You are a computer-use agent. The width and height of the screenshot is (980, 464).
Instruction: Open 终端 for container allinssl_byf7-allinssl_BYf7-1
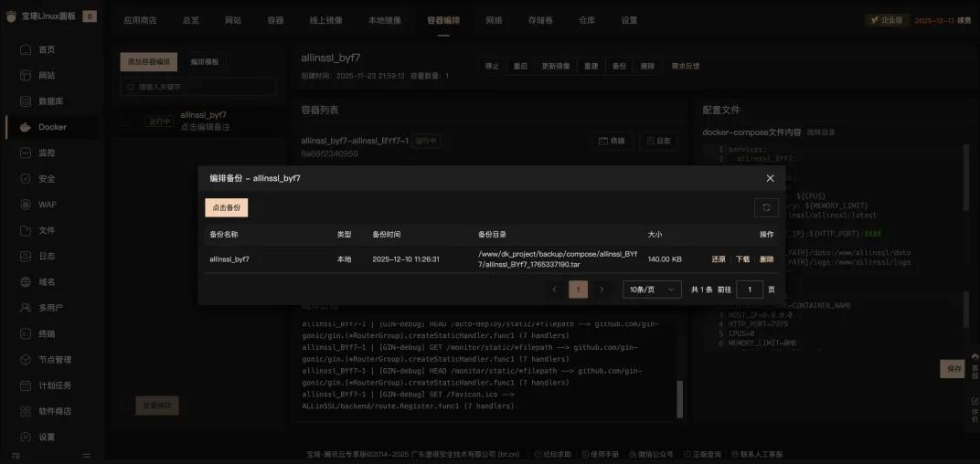point(612,142)
